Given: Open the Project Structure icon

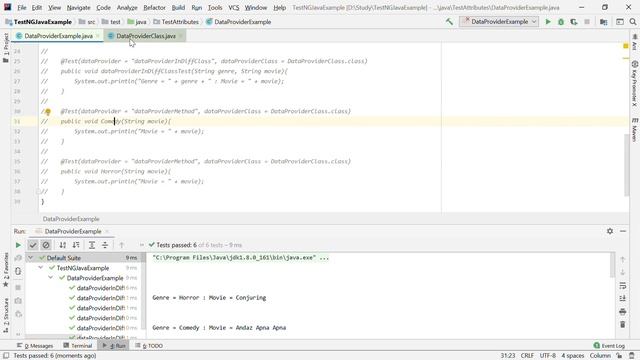Looking at the screenshot, I should pyautogui.click(x=604, y=22).
